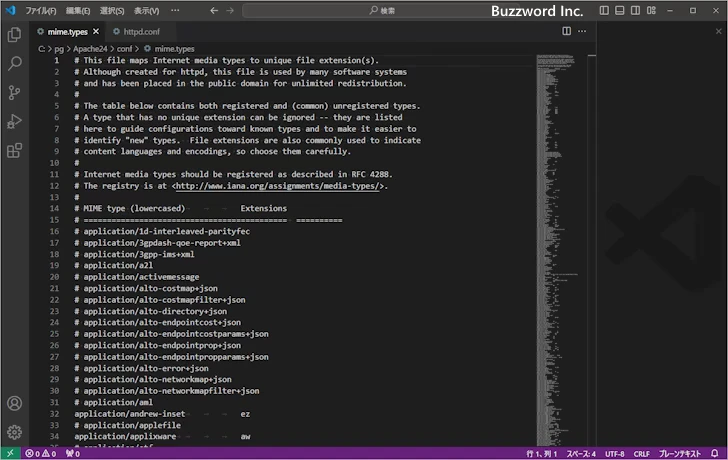The image size is (728, 460).
Task: Open the ファイル(F) menu
Action: [41, 10]
